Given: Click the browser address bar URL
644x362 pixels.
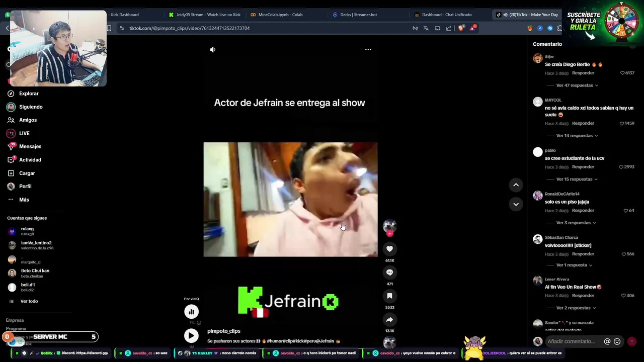Looking at the screenshot, I should pyautogui.click(x=189, y=28).
